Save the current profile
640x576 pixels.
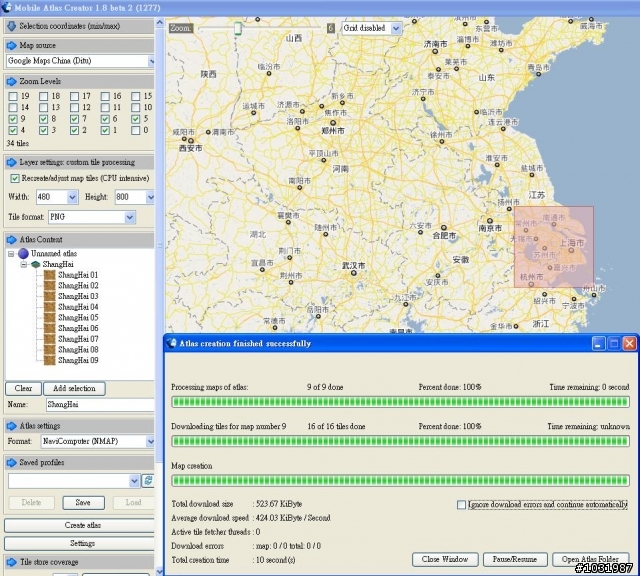tap(83, 503)
